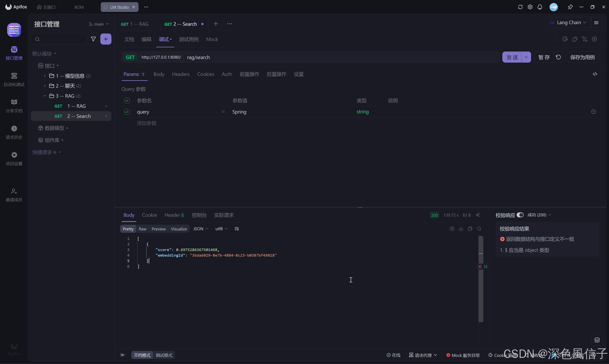This screenshot has width=609, height=364.
Task: Uncheck the query parameter checkbox
Action: (x=127, y=112)
